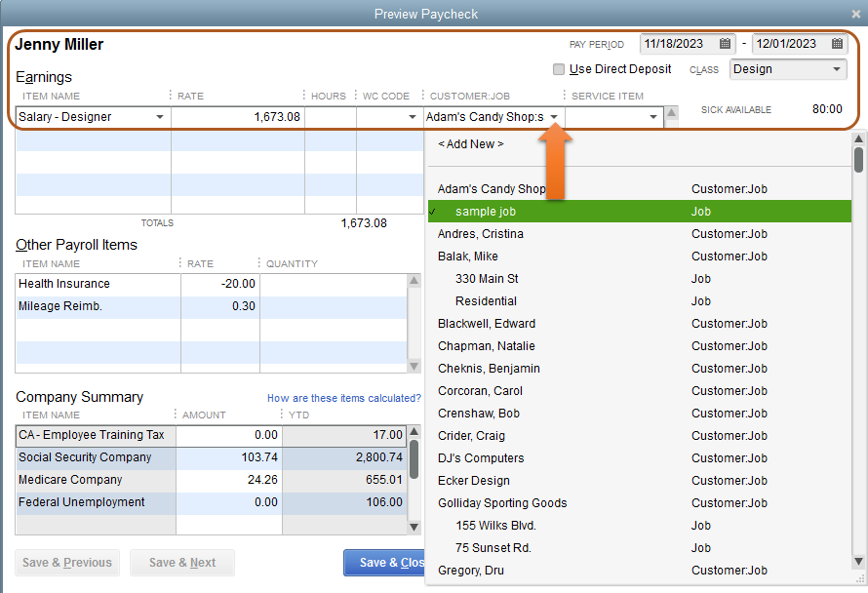Expand the Service Item dropdown
868x593 pixels.
point(653,117)
